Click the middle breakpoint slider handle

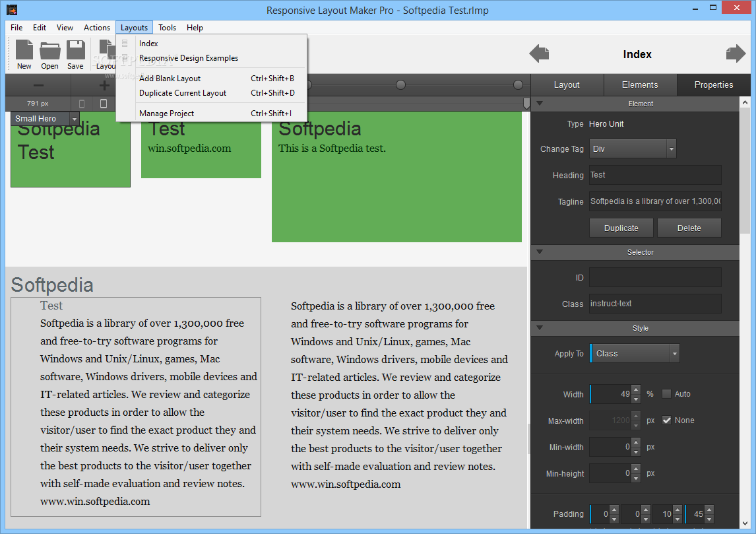(400, 85)
